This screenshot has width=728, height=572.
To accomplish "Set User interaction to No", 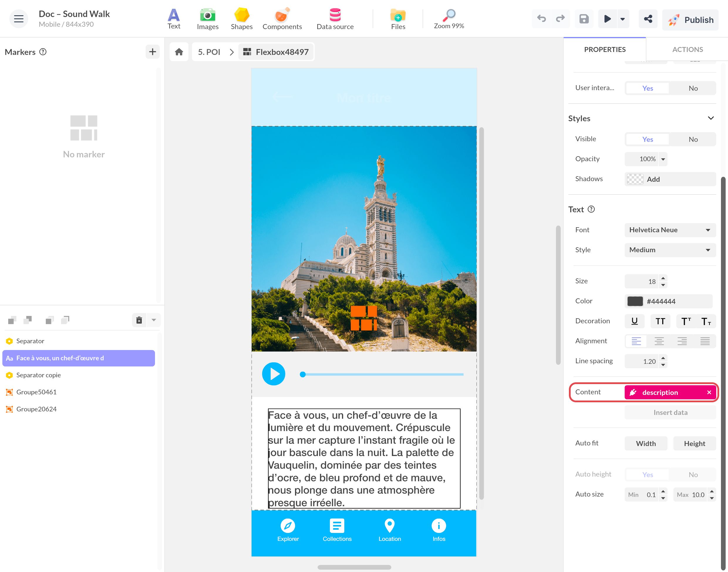I will (693, 88).
